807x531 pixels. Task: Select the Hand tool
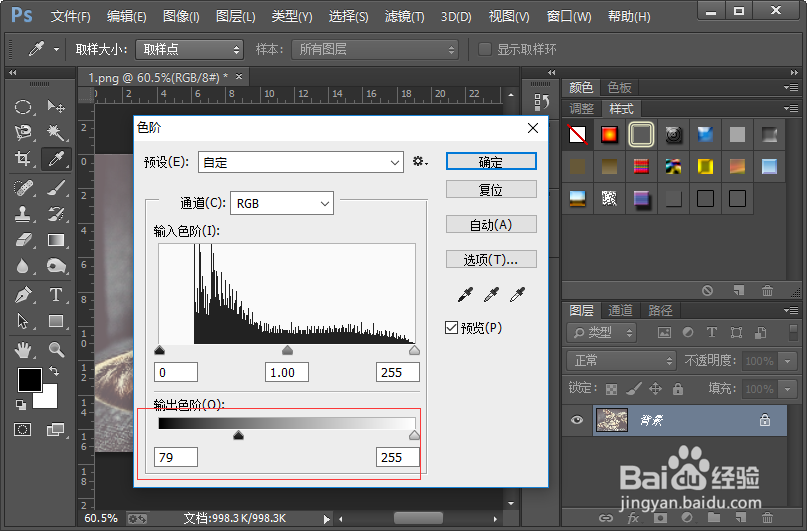coord(23,350)
